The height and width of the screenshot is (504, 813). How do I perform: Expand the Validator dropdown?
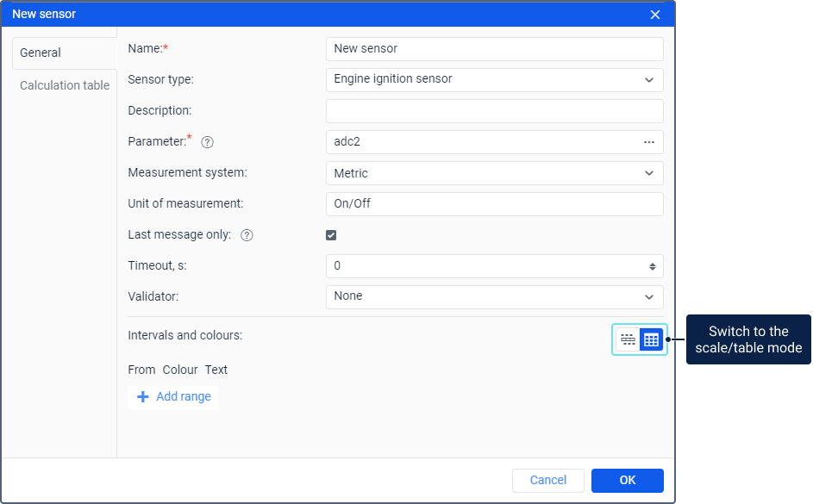coord(649,297)
